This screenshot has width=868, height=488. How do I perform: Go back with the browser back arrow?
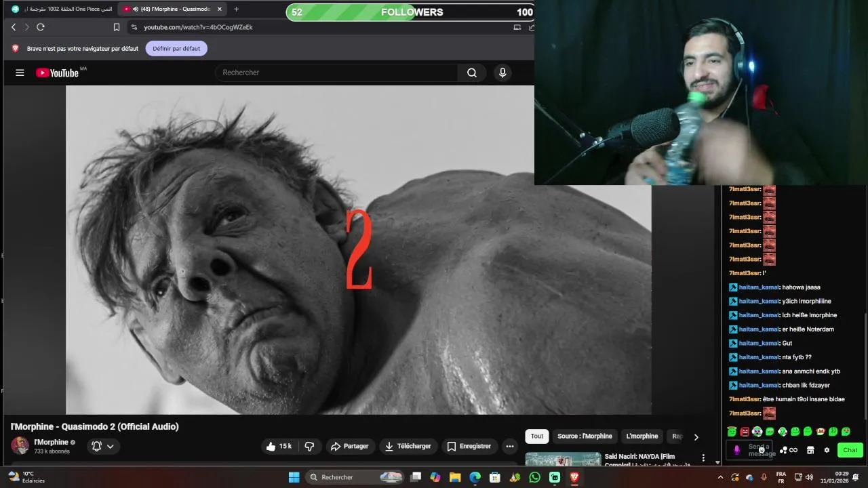point(14,27)
